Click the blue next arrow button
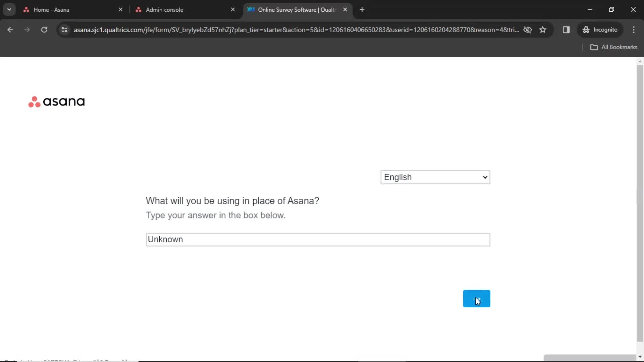 click(x=476, y=298)
